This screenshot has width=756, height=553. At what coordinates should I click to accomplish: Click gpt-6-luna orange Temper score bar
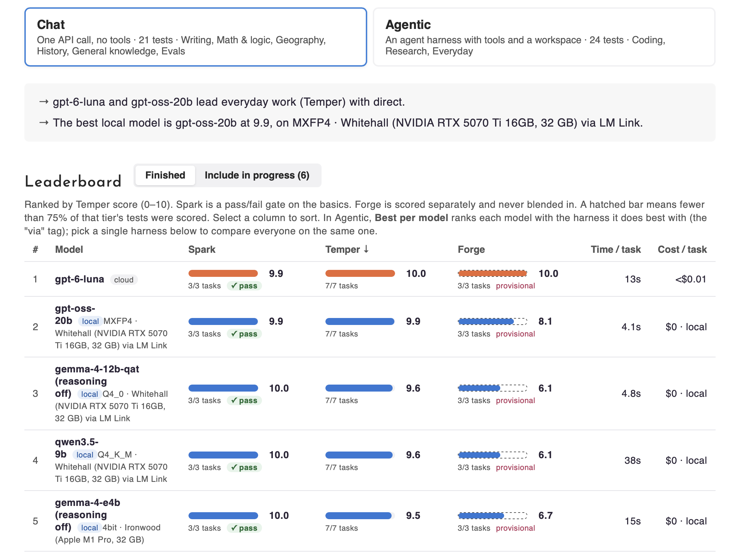(360, 273)
